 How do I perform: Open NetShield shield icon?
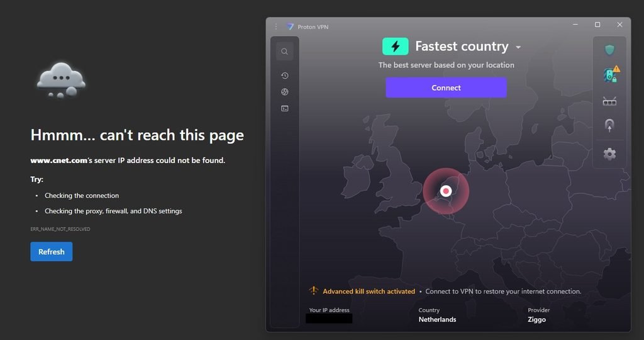(x=609, y=50)
